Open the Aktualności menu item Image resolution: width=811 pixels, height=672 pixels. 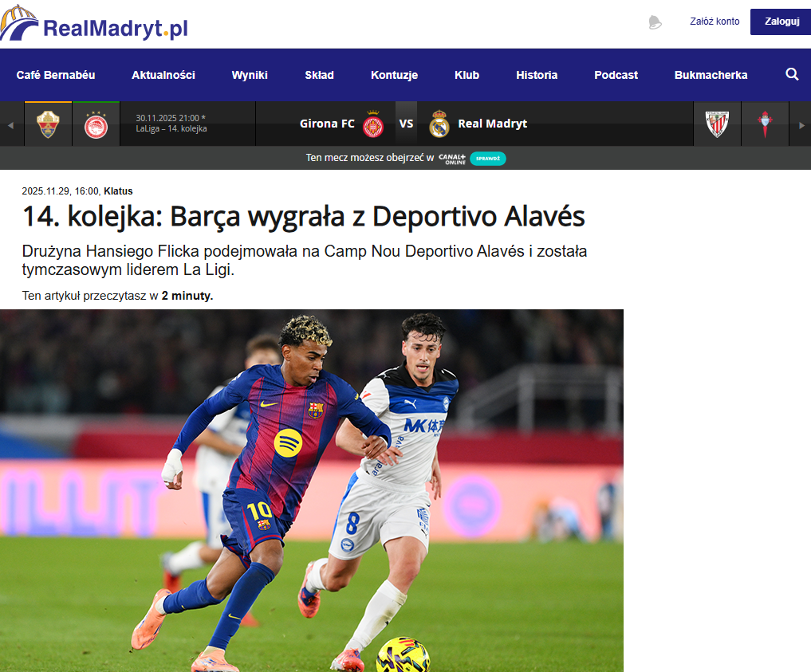163,75
